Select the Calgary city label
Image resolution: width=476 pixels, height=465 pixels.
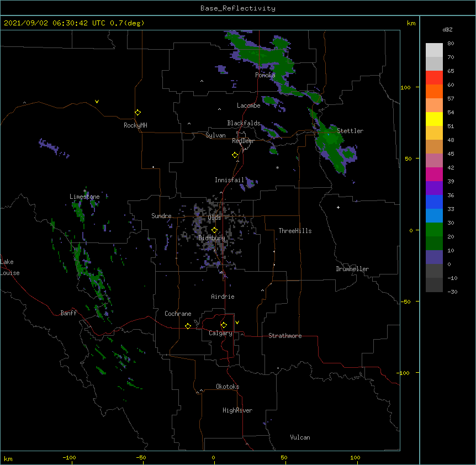(220, 333)
